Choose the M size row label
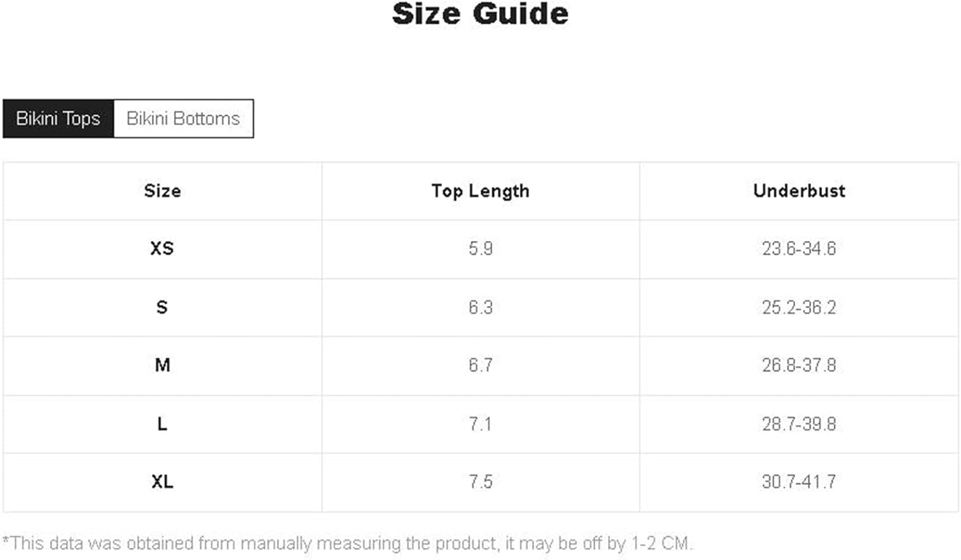961x560 pixels. (x=162, y=365)
